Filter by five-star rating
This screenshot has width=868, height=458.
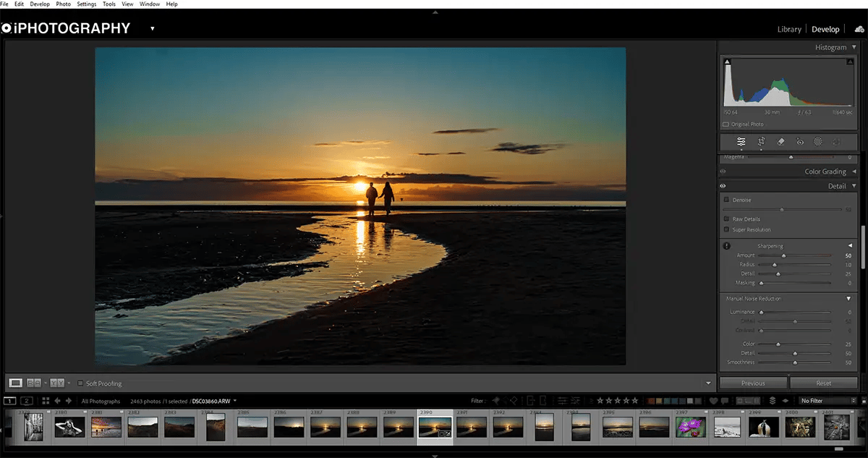point(635,400)
